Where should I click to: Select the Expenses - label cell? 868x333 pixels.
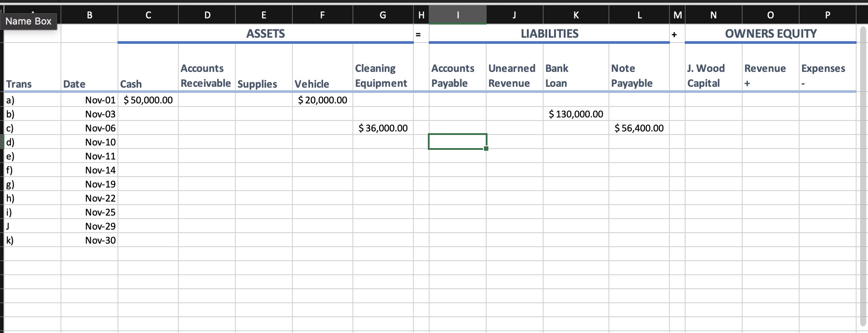828,67
